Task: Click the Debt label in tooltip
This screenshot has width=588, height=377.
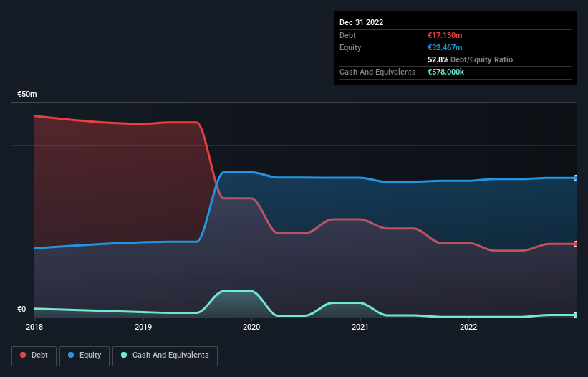Action: point(347,35)
